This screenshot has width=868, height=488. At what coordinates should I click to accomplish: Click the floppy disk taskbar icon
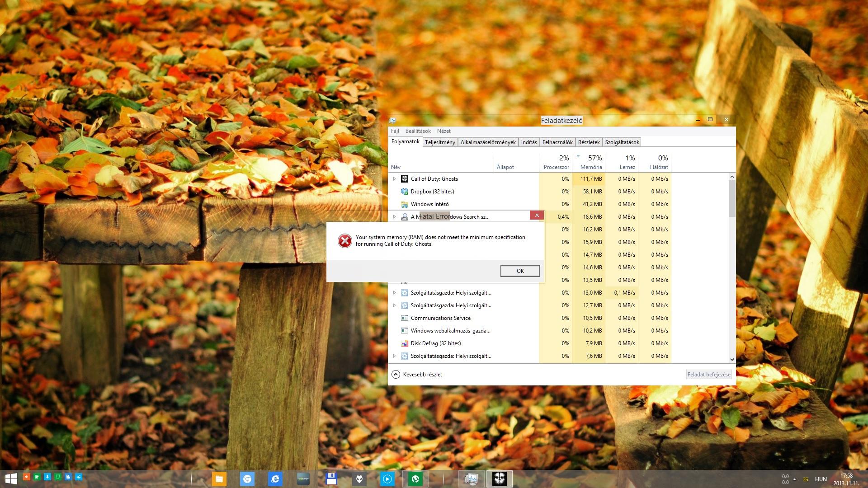click(x=331, y=479)
